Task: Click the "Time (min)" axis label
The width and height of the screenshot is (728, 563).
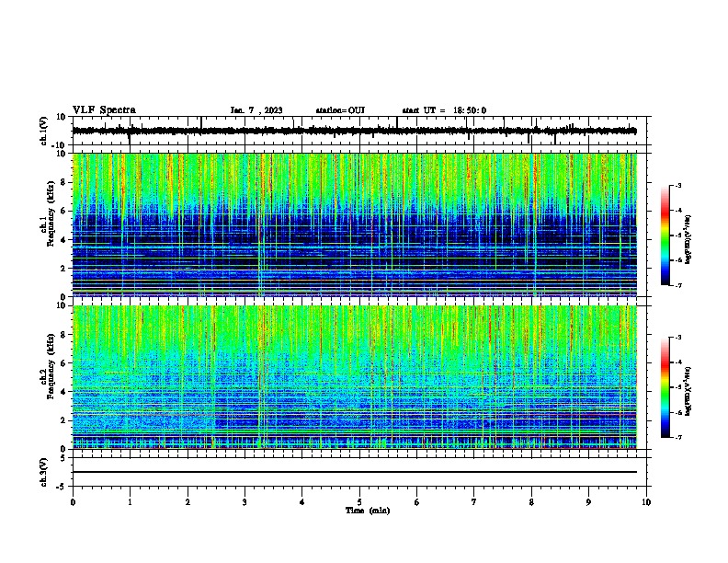Action: 368,511
